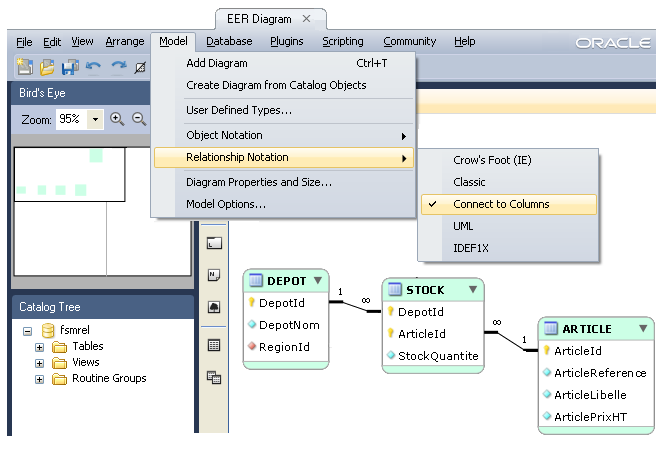Click the undo arrow icon
Image resolution: width=668 pixels, height=460 pixels.
point(94,67)
